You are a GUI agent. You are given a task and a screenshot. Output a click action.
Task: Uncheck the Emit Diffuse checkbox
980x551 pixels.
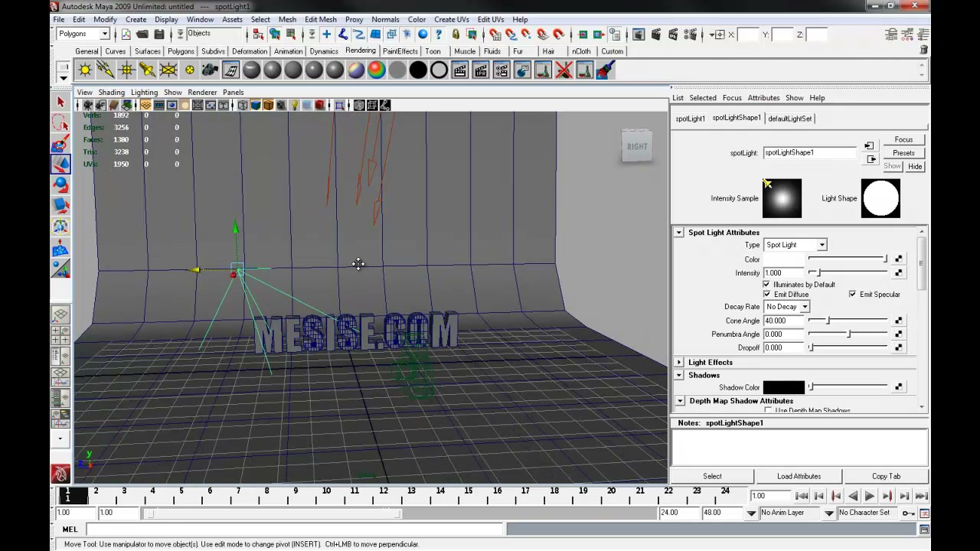click(x=766, y=295)
